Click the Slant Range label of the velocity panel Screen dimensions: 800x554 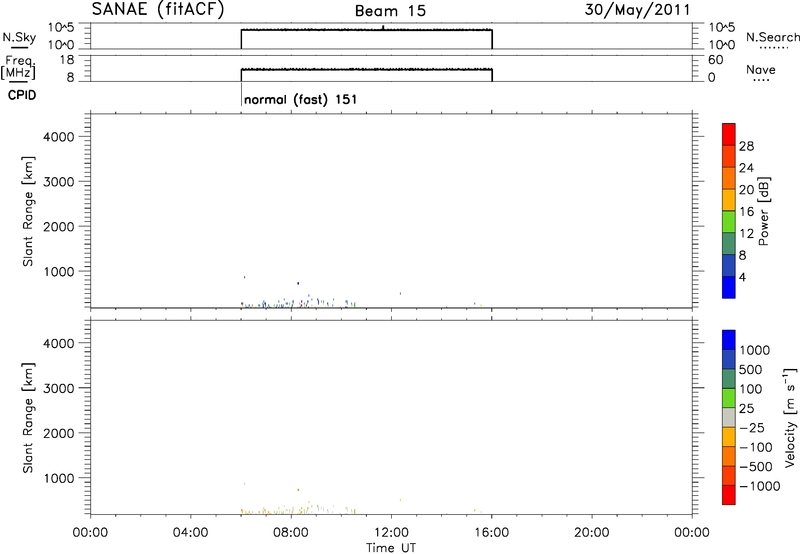[28, 418]
